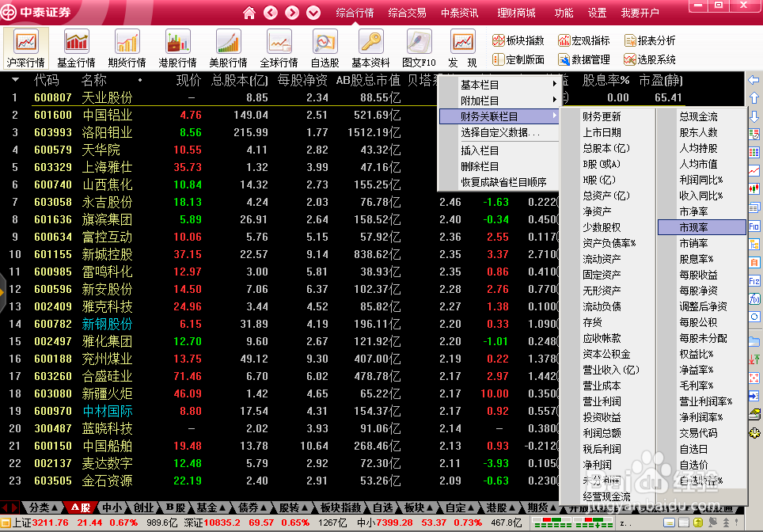The width and height of the screenshot is (763, 532).
Task: Sort by 每股净资 column header
Action: click(x=302, y=80)
